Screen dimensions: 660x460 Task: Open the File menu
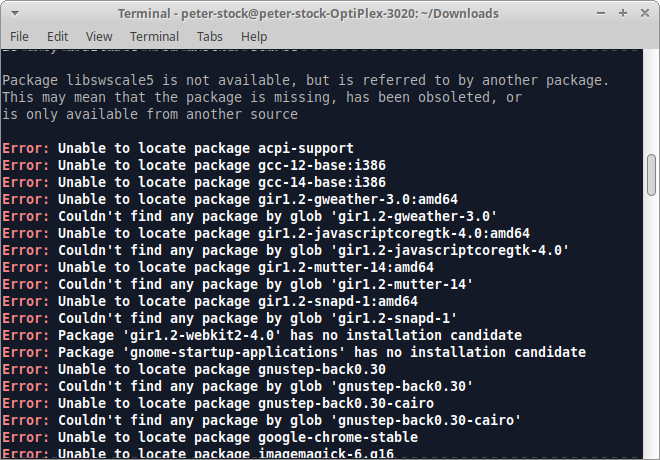coord(19,37)
